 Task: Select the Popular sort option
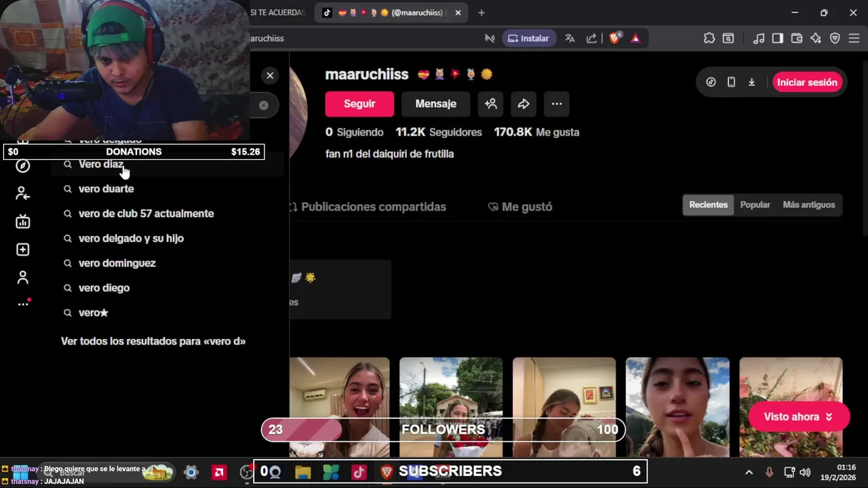coord(755,205)
